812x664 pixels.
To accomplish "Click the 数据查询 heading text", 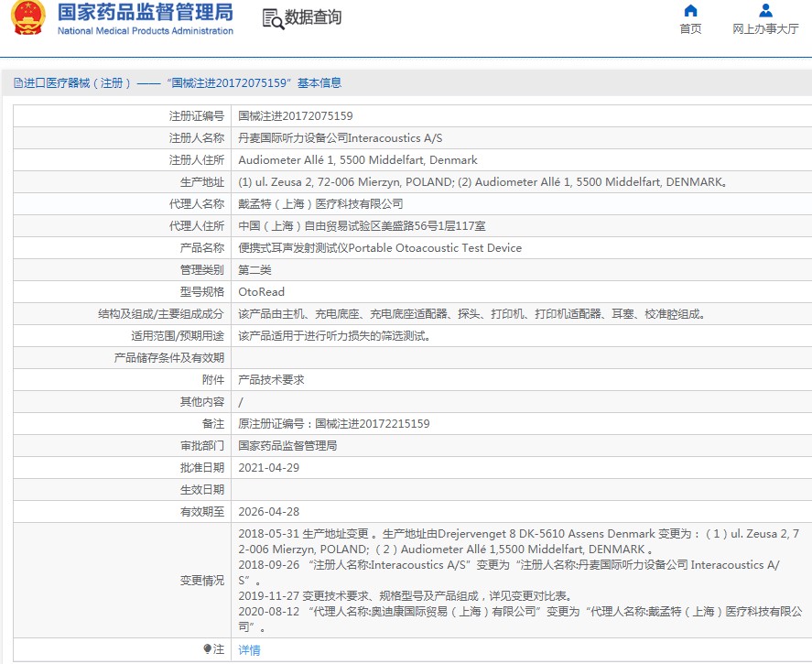I will [313, 17].
